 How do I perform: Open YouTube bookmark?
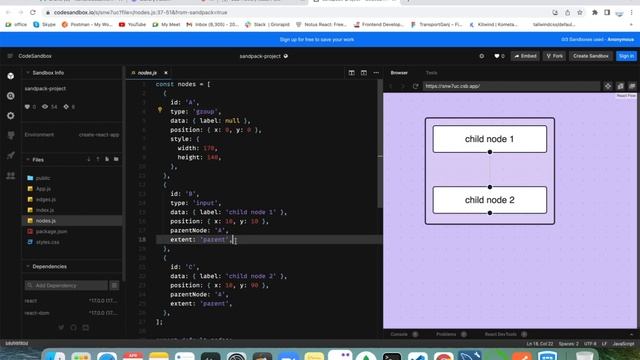(133, 24)
